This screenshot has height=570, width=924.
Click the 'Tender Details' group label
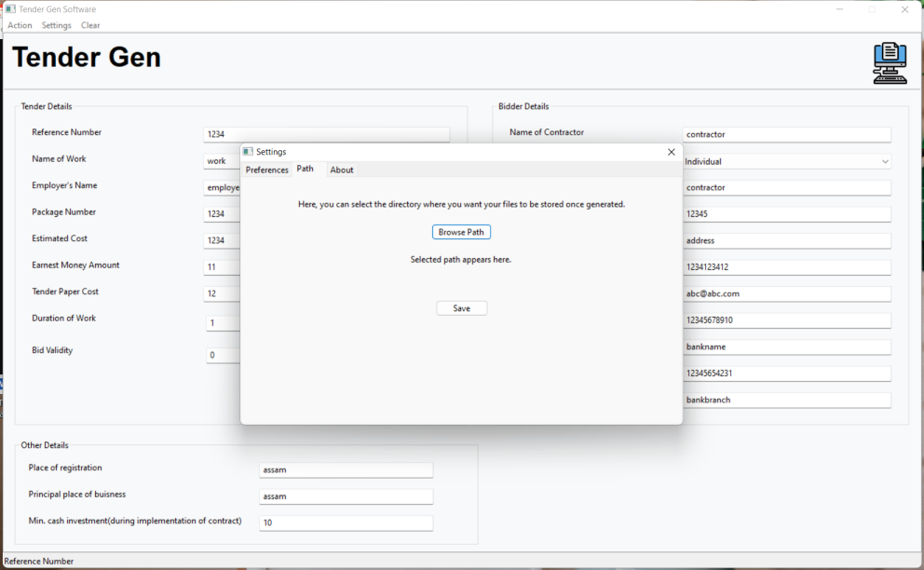pos(47,106)
